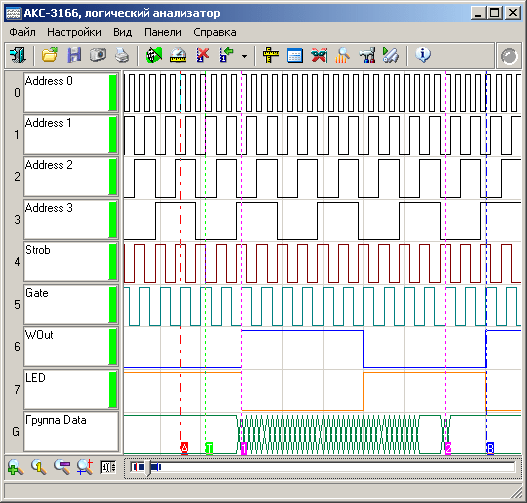Screen dimensions: 527x503
Task: Save data with the floppy disk icon
Action: click(74, 55)
